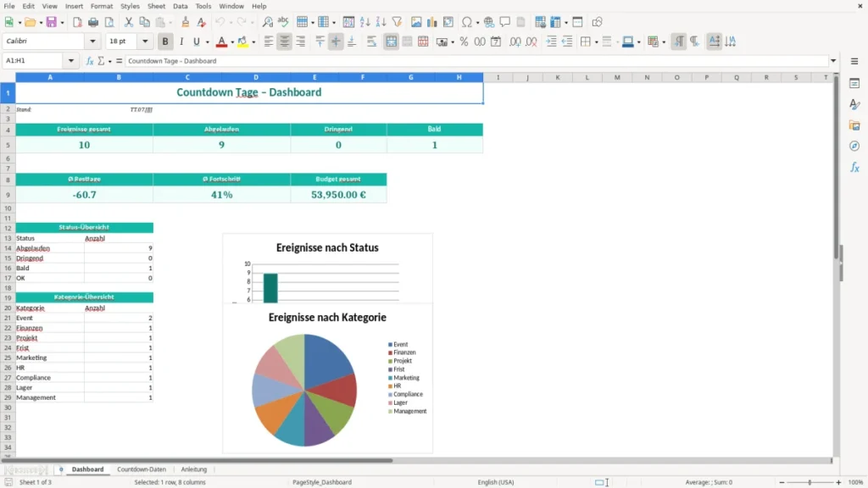This screenshot has height=488, width=868.
Task: Activate Clone Formatting paintbrush
Action: 186,22
